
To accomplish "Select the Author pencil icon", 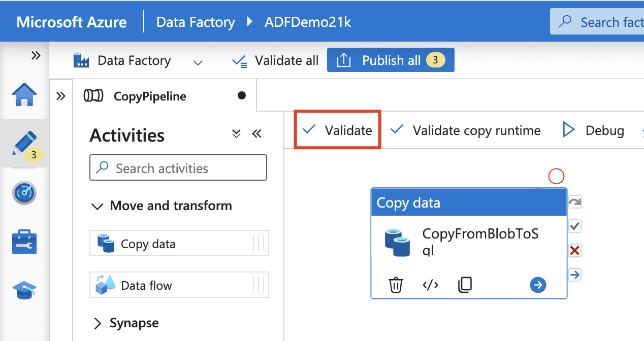I will (24, 144).
